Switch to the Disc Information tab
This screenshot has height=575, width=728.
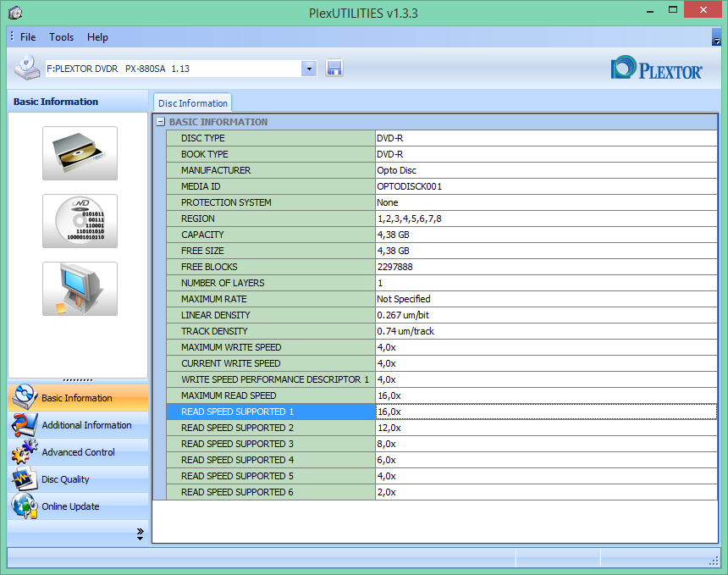(193, 103)
